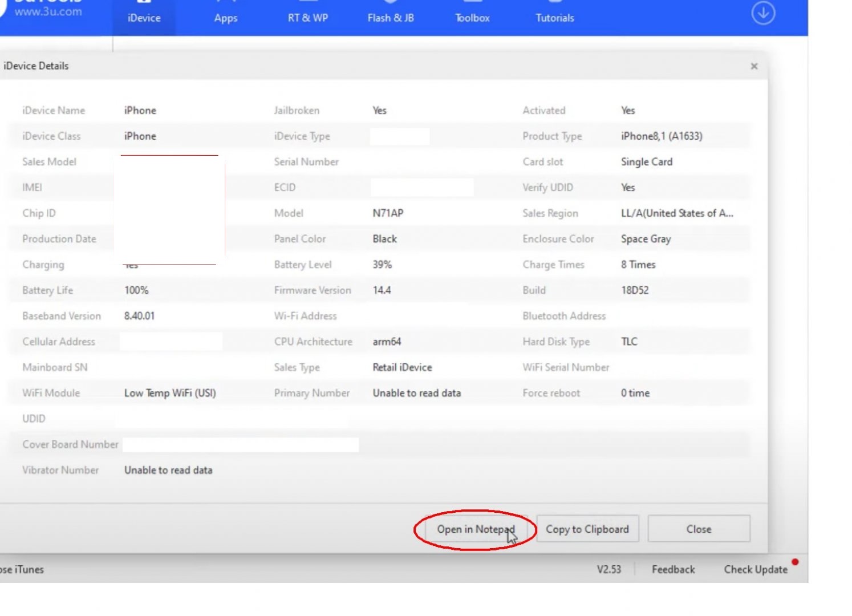
Task: Click the Verify UDID label
Action: click(547, 188)
